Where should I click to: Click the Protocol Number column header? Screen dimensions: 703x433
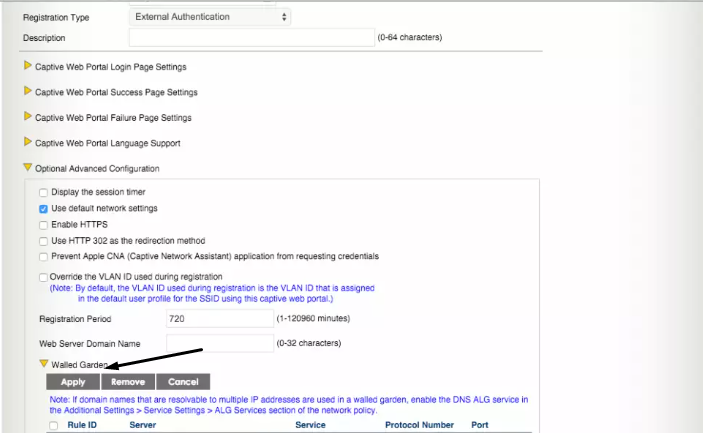[420, 425]
